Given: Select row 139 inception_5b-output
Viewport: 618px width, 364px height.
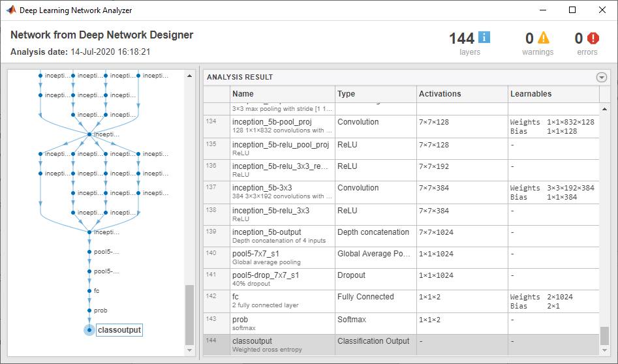Looking at the screenshot, I should 401,236.
